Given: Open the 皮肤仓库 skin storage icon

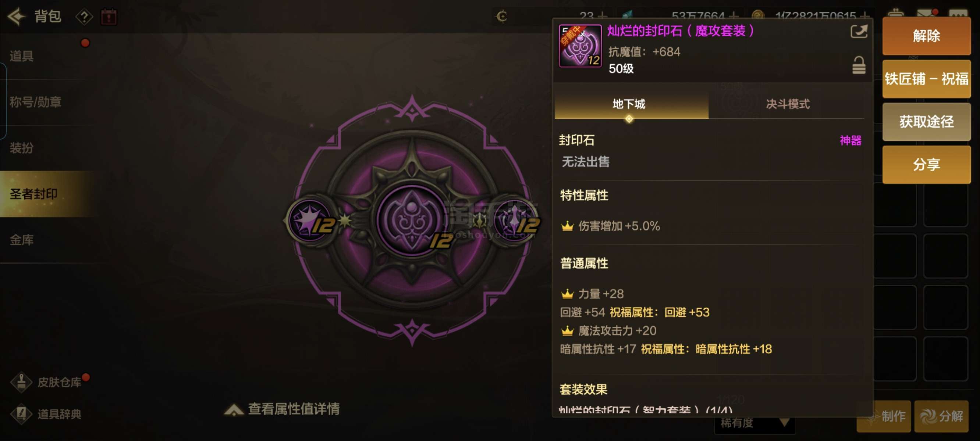Looking at the screenshot, I should click(x=21, y=382).
